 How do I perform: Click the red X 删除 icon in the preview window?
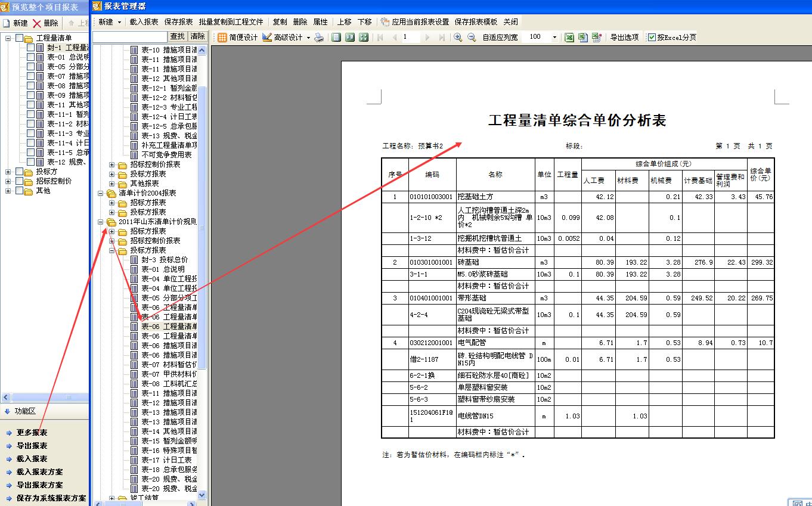point(37,23)
